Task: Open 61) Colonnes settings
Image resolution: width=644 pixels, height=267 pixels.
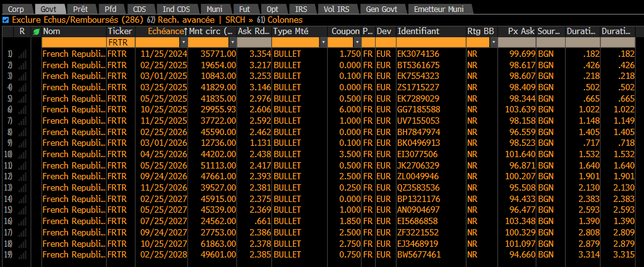Action: pyautogui.click(x=280, y=20)
